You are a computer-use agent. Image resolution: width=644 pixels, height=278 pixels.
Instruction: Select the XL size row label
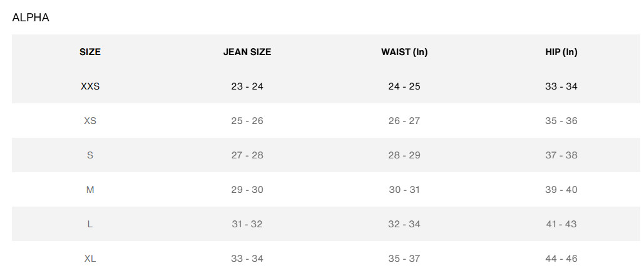click(90, 259)
